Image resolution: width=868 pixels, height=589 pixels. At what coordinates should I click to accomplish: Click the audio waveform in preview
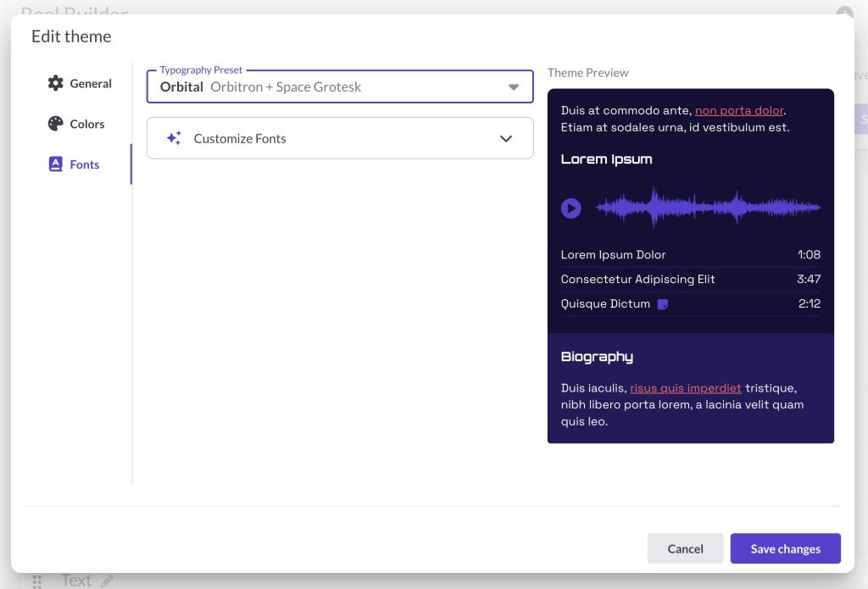pyautogui.click(x=708, y=208)
